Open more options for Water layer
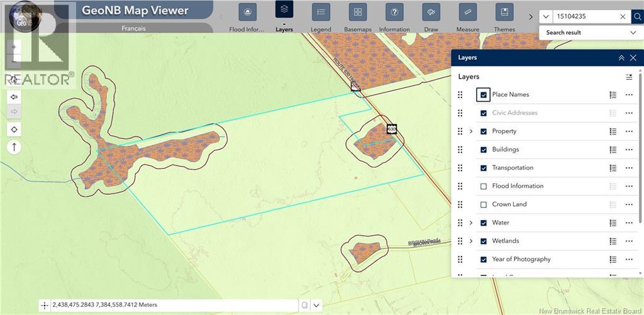644x315 pixels. tap(629, 223)
